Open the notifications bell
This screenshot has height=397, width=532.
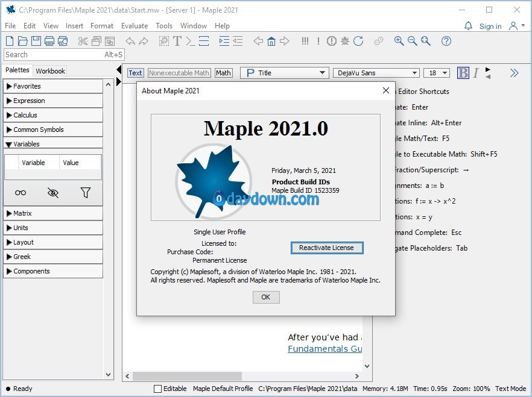tap(468, 26)
